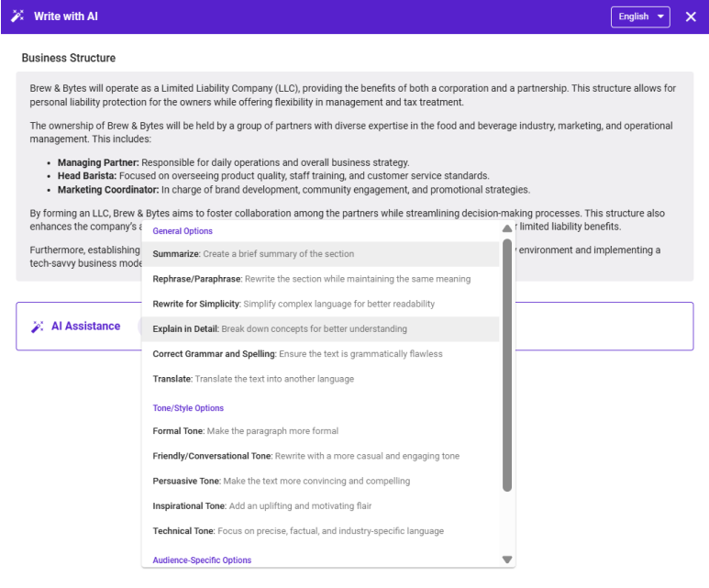Click the AI Assistance wand icon
The height and width of the screenshot is (588, 709).
click(38, 327)
